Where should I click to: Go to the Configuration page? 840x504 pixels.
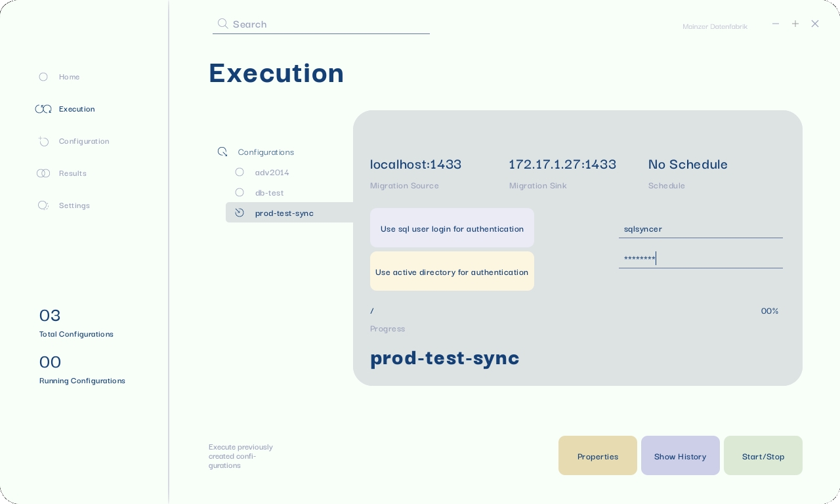(x=84, y=141)
